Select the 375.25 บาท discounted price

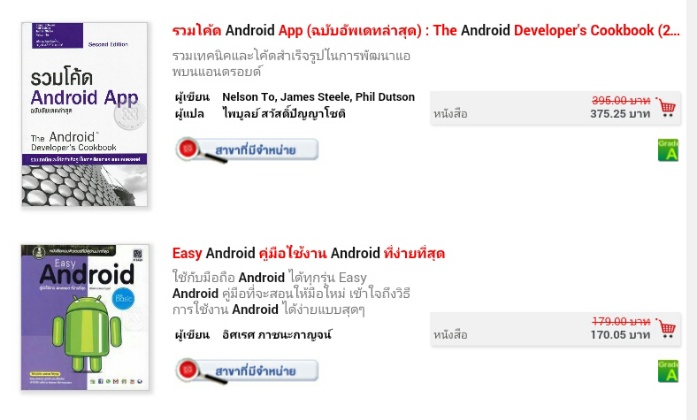pyautogui.click(x=620, y=114)
